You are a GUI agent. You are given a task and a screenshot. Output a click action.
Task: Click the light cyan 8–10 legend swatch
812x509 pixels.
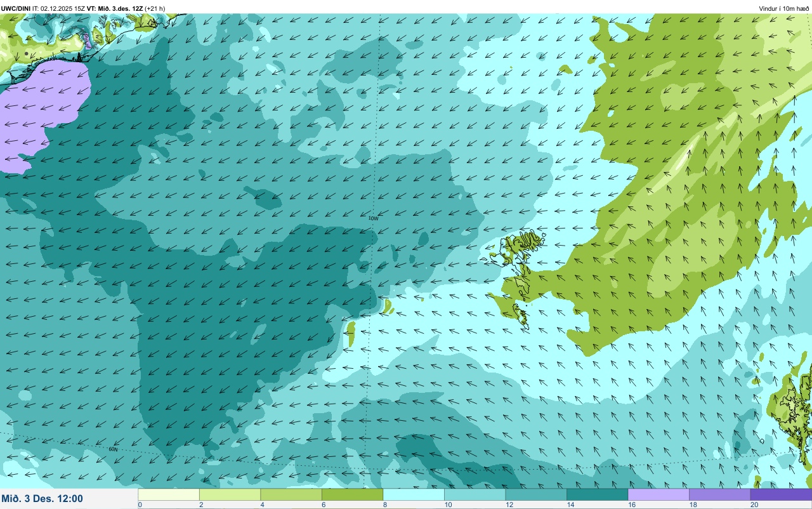pos(414,494)
